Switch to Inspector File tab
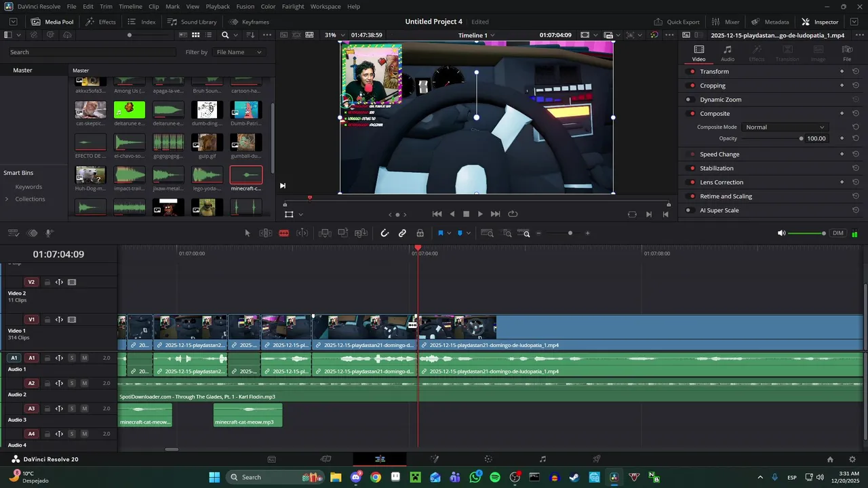Viewport: 868px width, 488px height. (847, 53)
